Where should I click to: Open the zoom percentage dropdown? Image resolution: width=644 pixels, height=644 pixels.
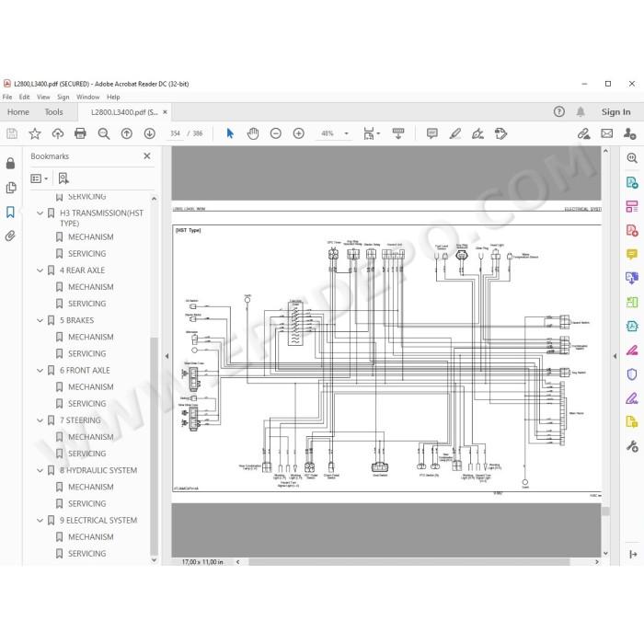(346, 133)
